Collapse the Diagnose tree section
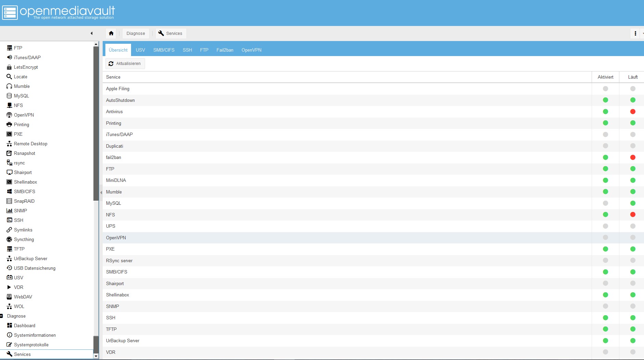 (x=2, y=316)
